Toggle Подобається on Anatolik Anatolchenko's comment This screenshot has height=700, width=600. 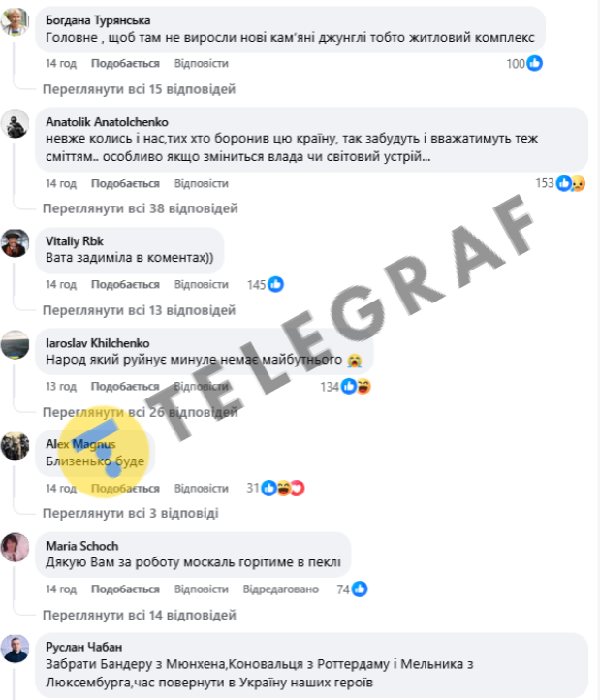(125, 183)
